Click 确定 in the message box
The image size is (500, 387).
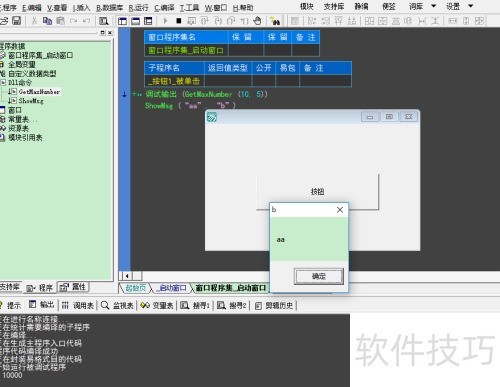(319, 276)
